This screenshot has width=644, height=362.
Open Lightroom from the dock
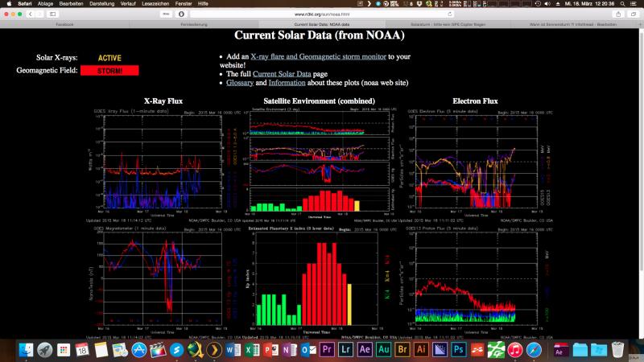[x=345, y=350]
